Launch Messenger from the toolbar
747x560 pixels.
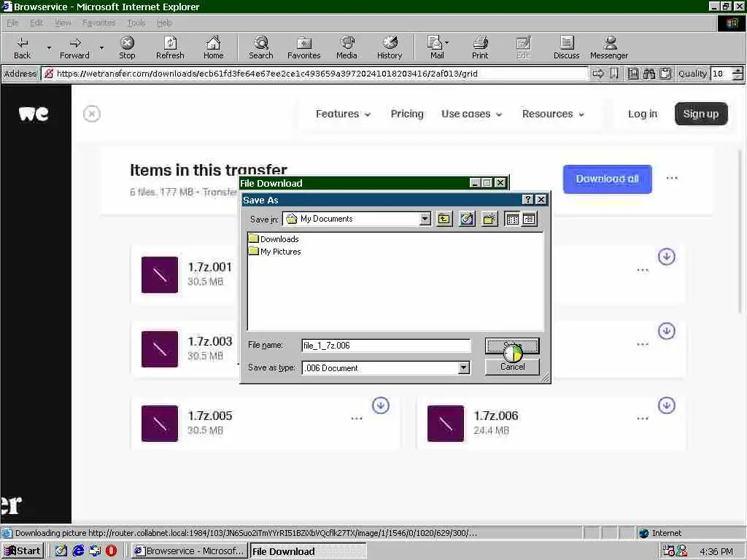tap(609, 48)
